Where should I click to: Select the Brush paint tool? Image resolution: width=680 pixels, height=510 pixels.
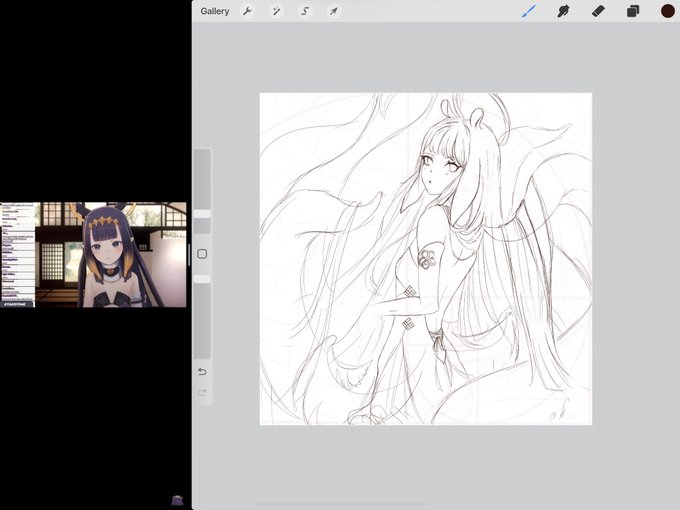[x=529, y=11]
